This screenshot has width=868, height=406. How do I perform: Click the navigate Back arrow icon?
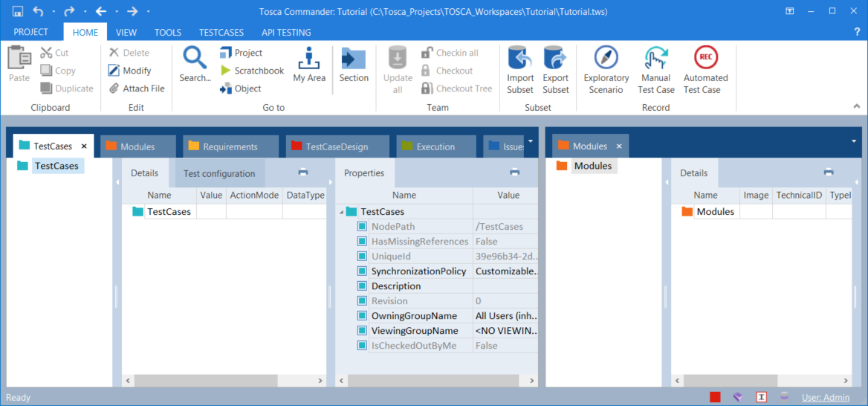[101, 11]
